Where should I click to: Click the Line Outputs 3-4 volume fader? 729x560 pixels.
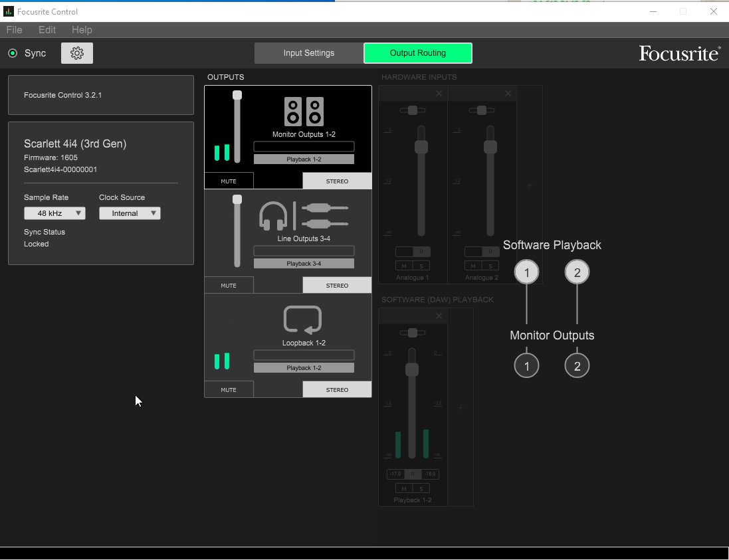(x=237, y=199)
